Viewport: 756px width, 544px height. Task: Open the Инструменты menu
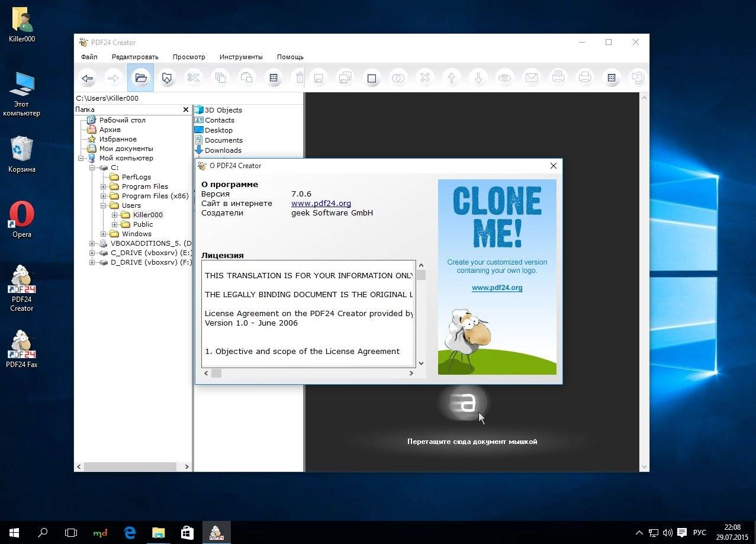(241, 57)
